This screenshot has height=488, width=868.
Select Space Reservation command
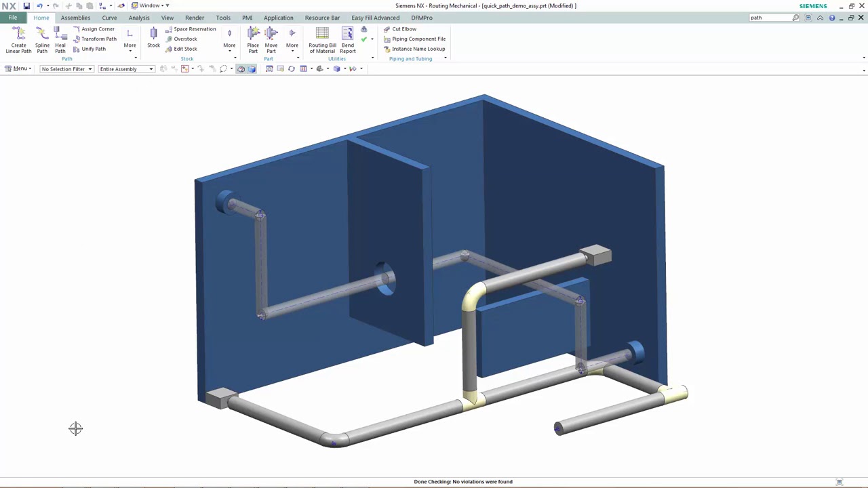pos(191,29)
